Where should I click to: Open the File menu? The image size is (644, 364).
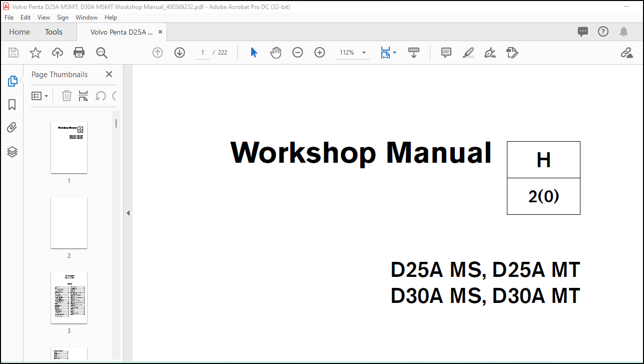coord(9,17)
